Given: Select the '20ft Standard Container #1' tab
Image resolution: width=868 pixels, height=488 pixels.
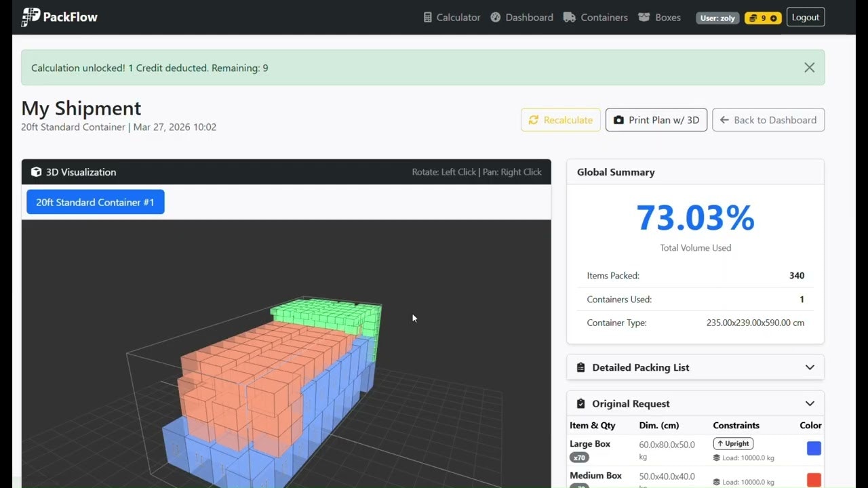Looking at the screenshot, I should click(96, 202).
